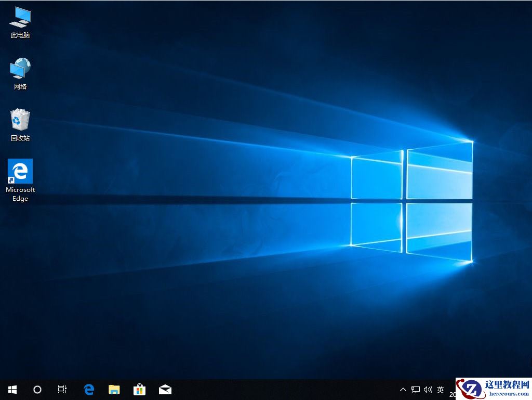Viewport: 532px width, 400px height.
Task: Launch Microsoft Edge from its desktop shortcut
Action: coord(20,172)
